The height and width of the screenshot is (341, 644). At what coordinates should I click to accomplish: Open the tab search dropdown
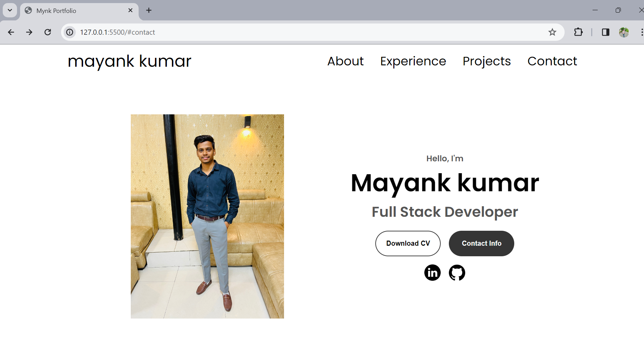10,10
